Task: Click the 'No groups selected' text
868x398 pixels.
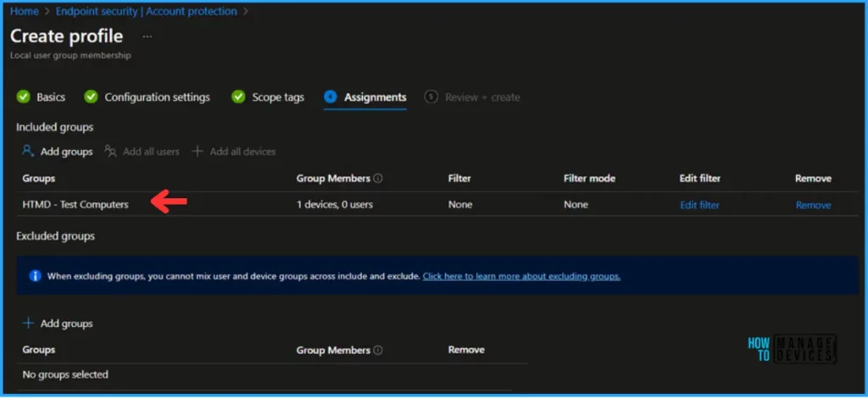Action: pos(65,375)
